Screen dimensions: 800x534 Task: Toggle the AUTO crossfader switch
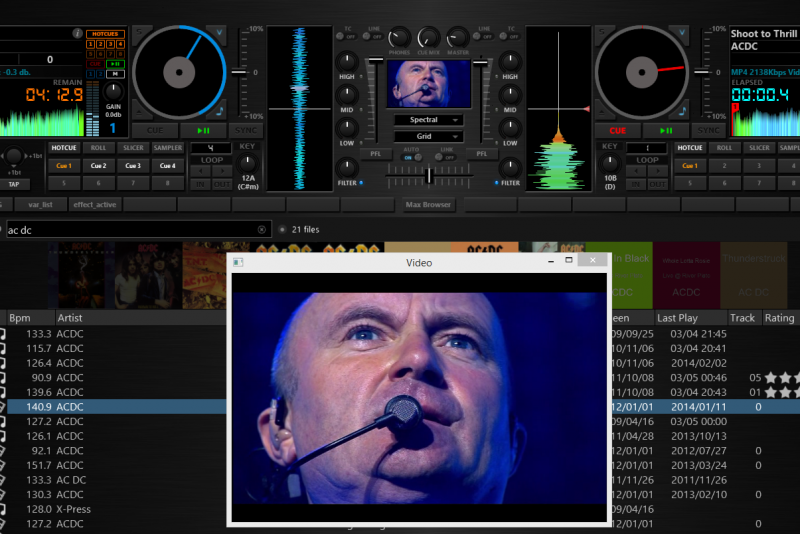pos(412,158)
